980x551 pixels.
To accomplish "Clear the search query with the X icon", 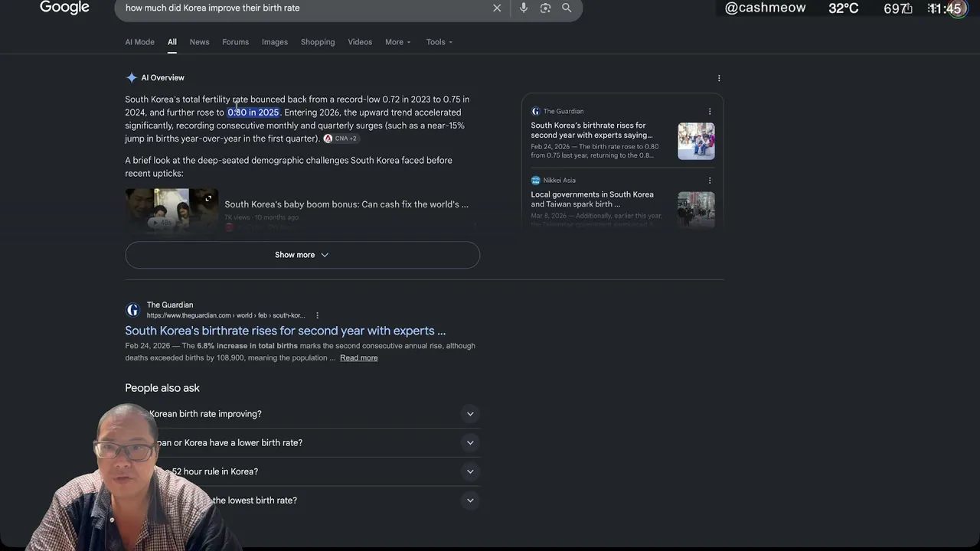I will [497, 8].
